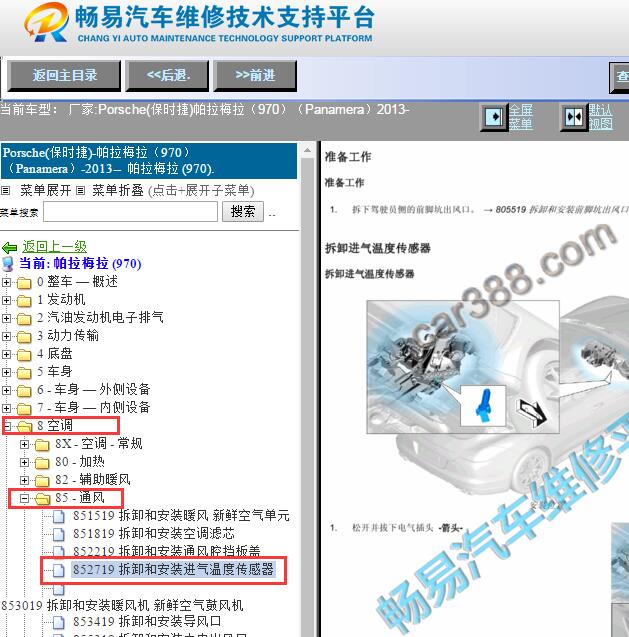This screenshot has height=637, width=629.
Task: Expand the 1 发动机 node
Action: [x=6, y=300]
